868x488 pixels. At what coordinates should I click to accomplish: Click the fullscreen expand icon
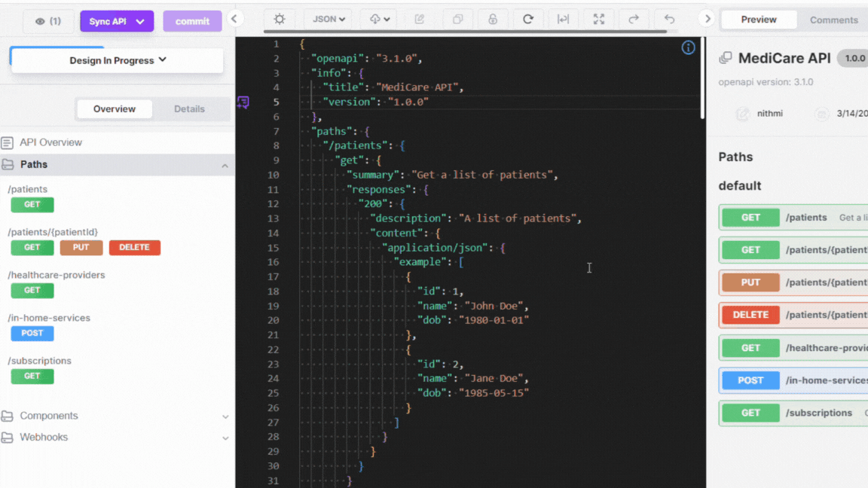coord(599,20)
